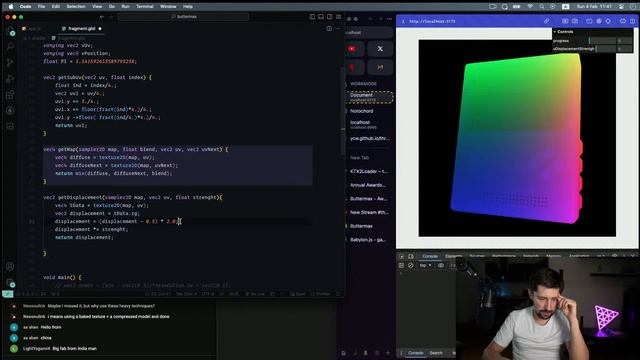
Task: Open top context dropdown in console
Action: click(x=425, y=265)
